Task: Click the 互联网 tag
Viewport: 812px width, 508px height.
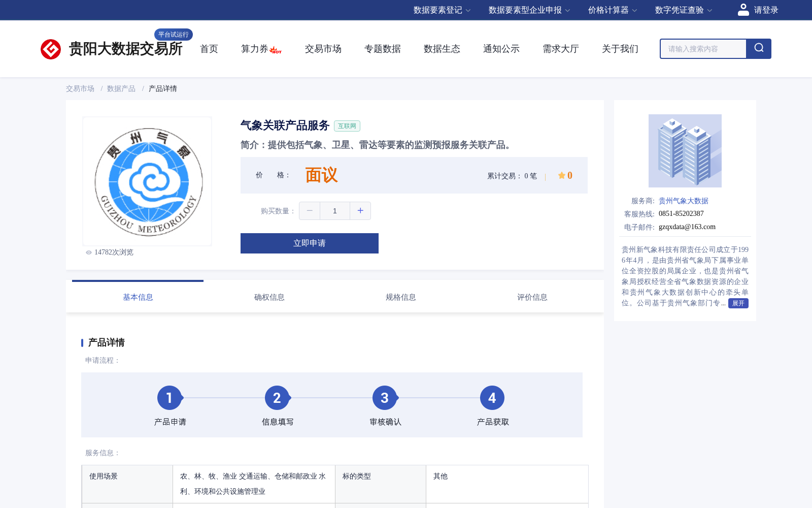Action: click(x=347, y=126)
